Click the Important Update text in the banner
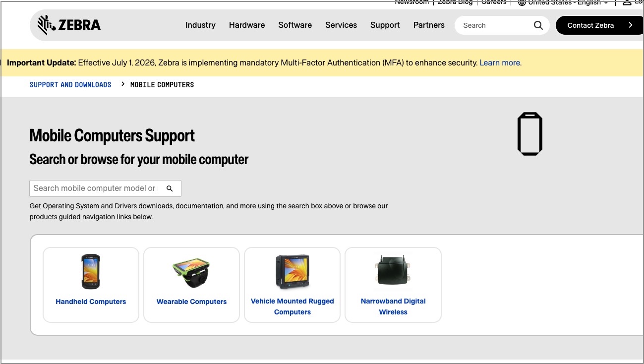Viewport: 644px width, 364px height. [42, 63]
